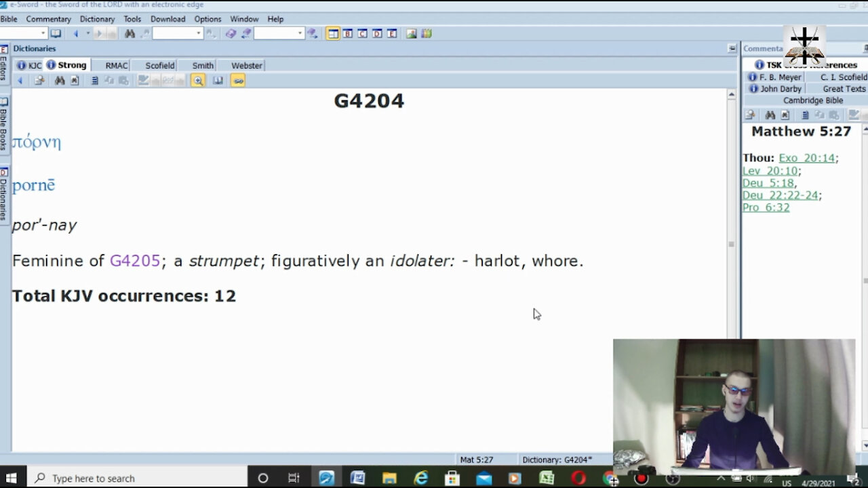The height and width of the screenshot is (488, 868).
Task: Open the leftmost toolbar combo box
Action: coord(23,33)
